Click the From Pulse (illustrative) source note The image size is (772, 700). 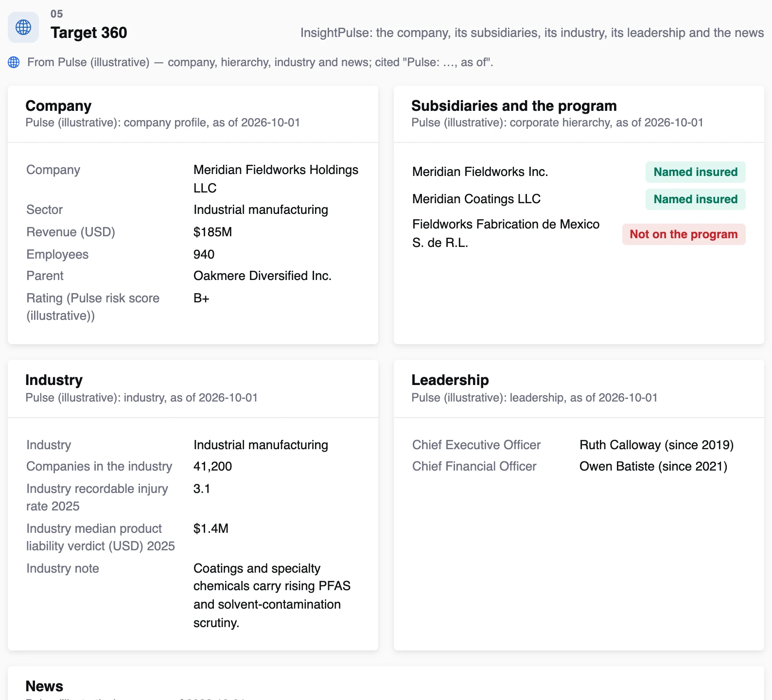pyautogui.click(x=260, y=62)
